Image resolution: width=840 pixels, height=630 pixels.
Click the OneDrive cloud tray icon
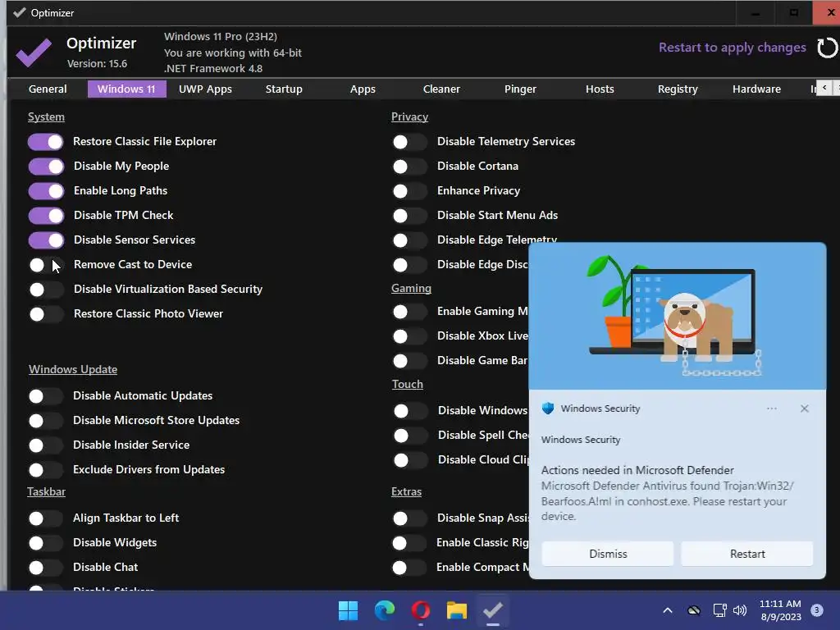pyautogui.click(x=694, y=610)
